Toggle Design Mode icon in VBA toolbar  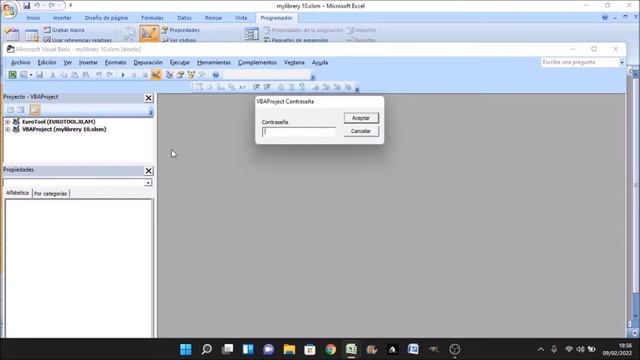coord(156,75)
